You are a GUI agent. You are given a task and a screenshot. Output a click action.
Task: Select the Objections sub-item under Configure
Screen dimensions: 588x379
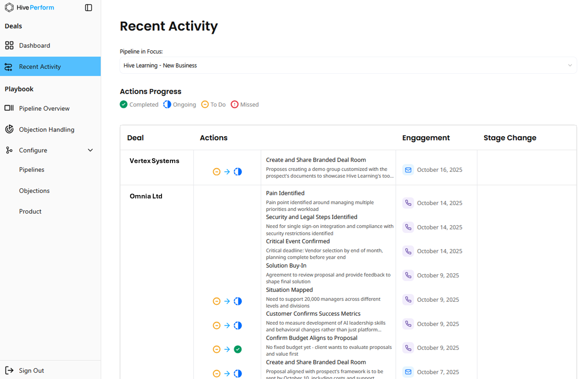34,191
